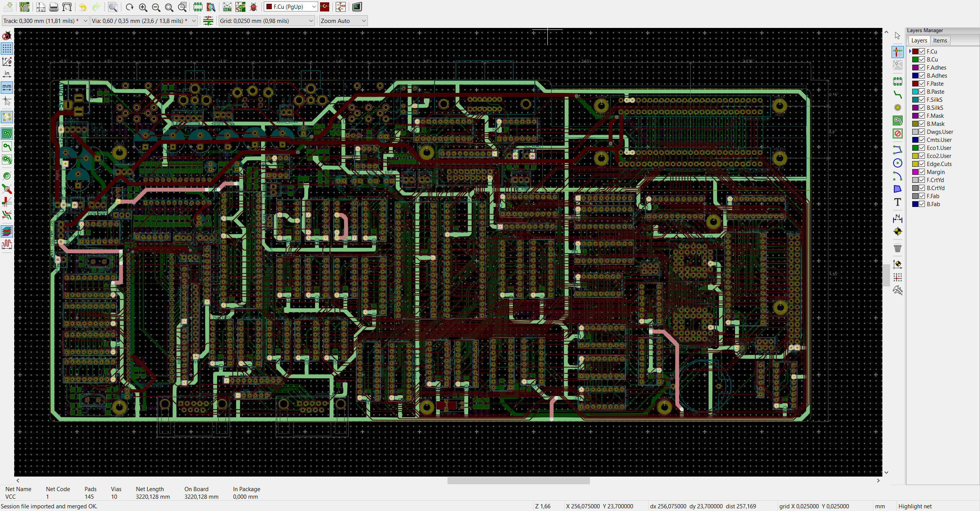The width and height of the screenshot is (980, 511).
Task: Click the horizontal scrollbar left arrow
Action: 18,480
